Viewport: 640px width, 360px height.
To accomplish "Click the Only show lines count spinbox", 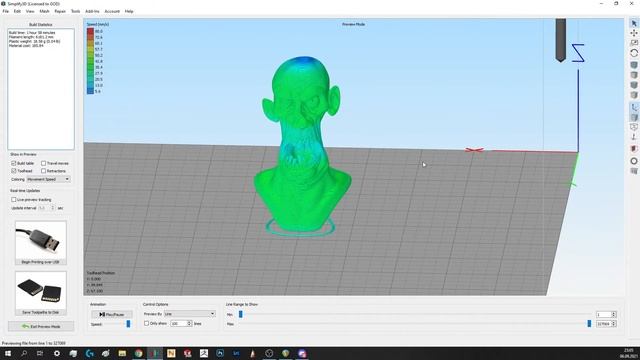I will pos(181,323).
